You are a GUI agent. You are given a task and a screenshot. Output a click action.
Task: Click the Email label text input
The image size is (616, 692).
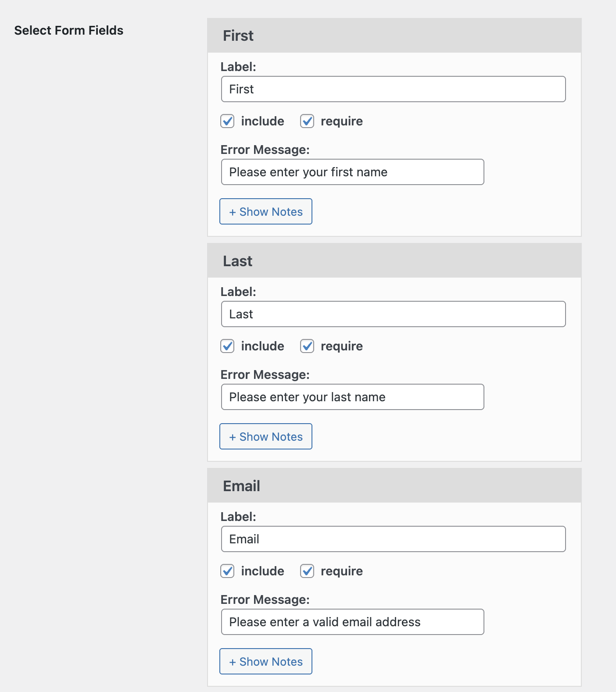pos(393,539)
